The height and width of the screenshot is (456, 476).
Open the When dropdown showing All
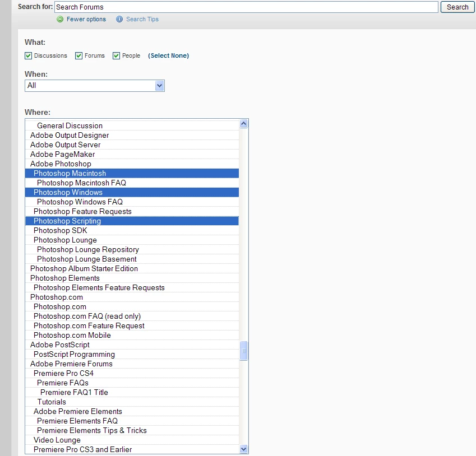[x=94, y=86]
